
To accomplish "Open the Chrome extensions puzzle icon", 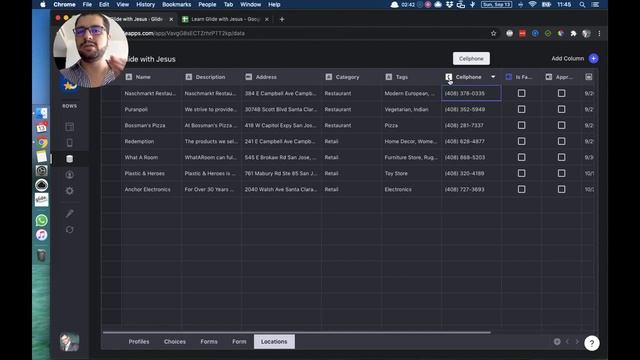I will pos(573,33).
